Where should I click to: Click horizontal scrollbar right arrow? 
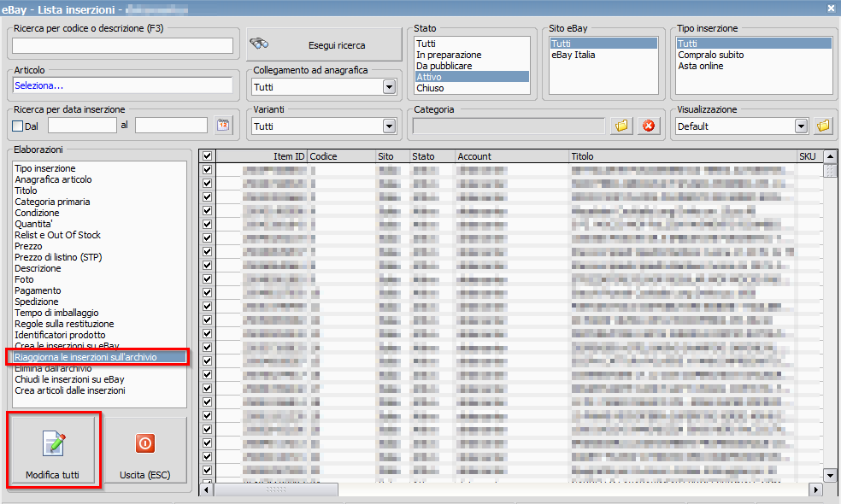816,489
